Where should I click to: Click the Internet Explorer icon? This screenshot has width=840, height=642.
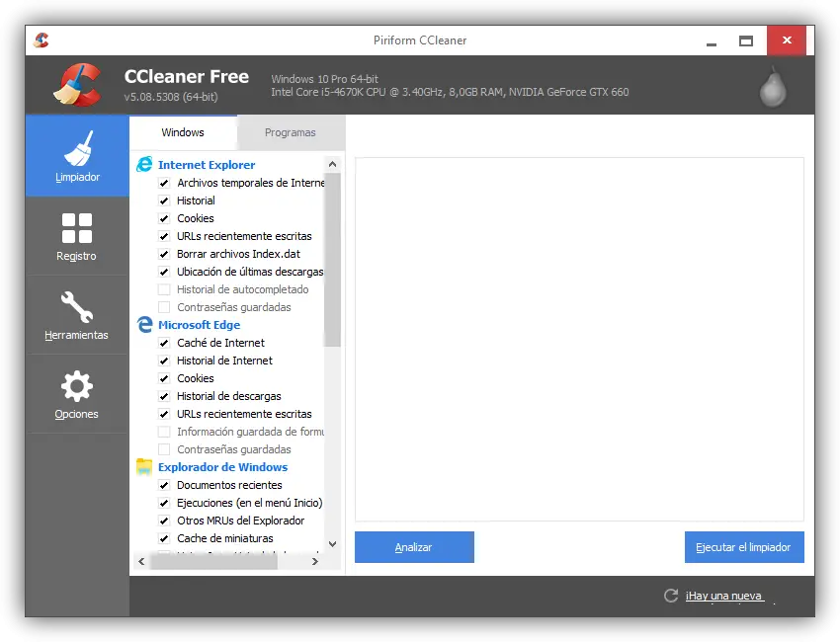pos(144,164)
